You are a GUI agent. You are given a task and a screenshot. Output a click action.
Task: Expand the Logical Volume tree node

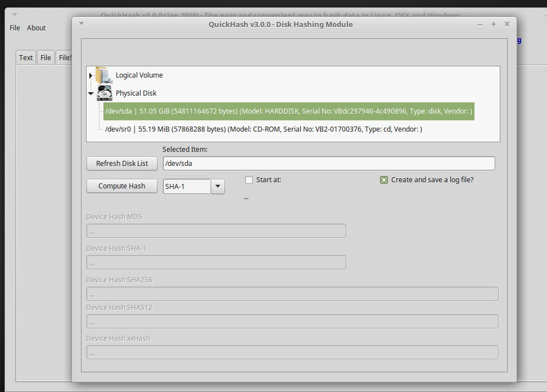point(91,75)
